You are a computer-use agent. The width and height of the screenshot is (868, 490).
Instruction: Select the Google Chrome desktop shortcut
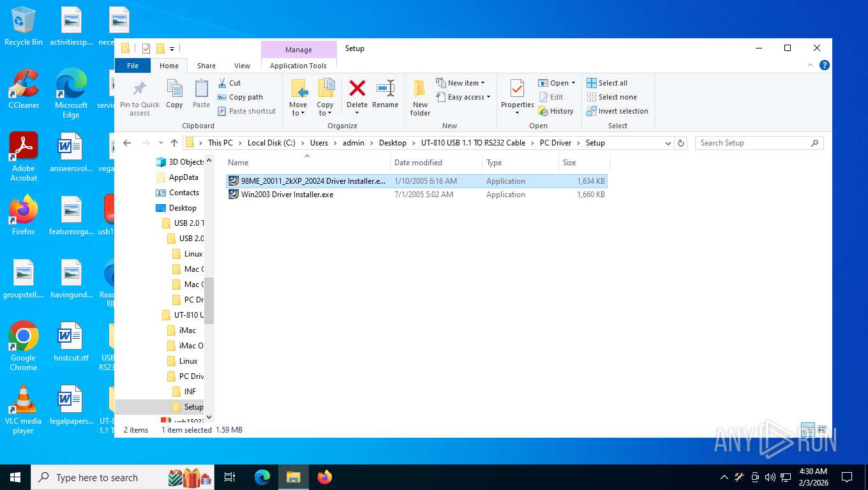(24, 346)
